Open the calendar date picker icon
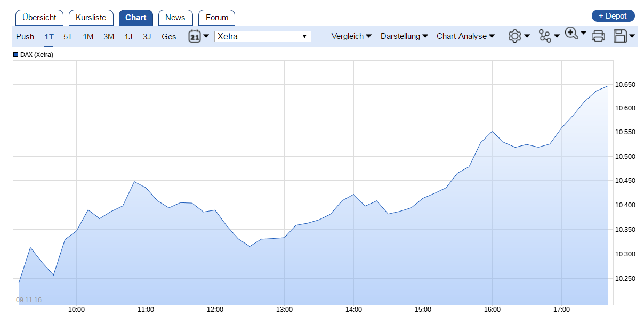 point(194,36)
